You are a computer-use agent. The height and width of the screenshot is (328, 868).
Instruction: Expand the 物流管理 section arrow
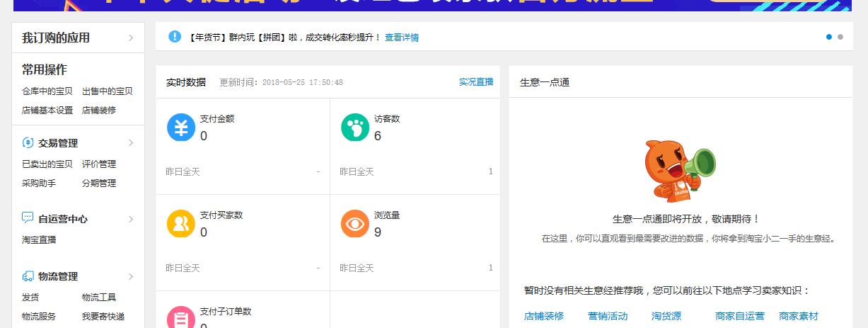[x=131, y=276]
